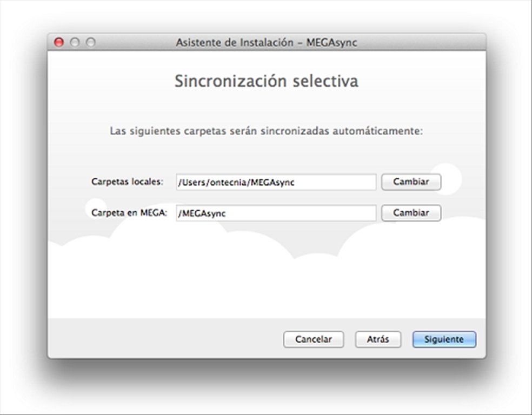Viewport: 532px width, 415px height.
Task: Focus the Carpetas locales path field
Action: 276,182
